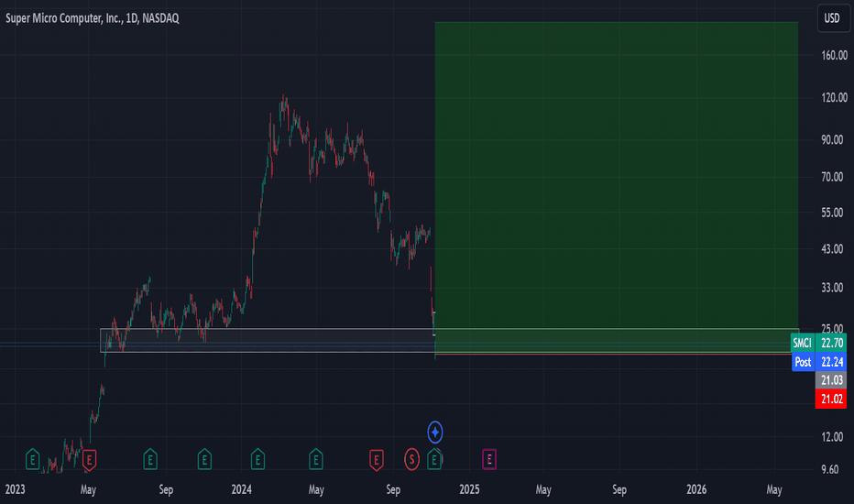Open the leftmost green E earnings marker
The width and height of the screenshot is (854, 504).
(x=32, y=459)
